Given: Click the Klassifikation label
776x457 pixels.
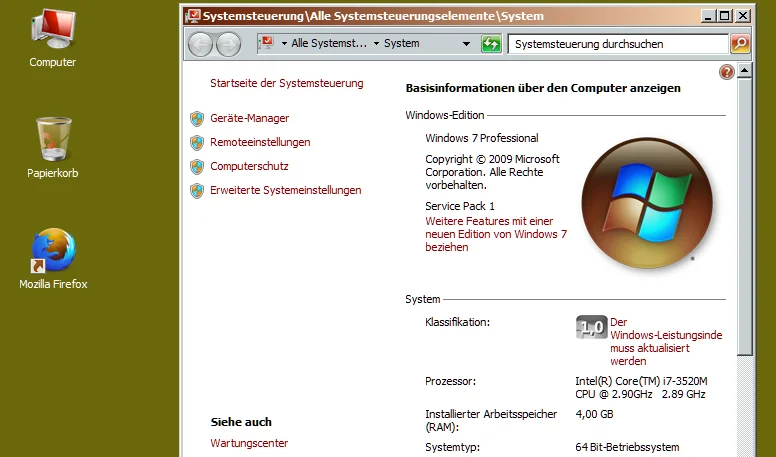Looking at the screenshot, I should (x=457, y=322).
